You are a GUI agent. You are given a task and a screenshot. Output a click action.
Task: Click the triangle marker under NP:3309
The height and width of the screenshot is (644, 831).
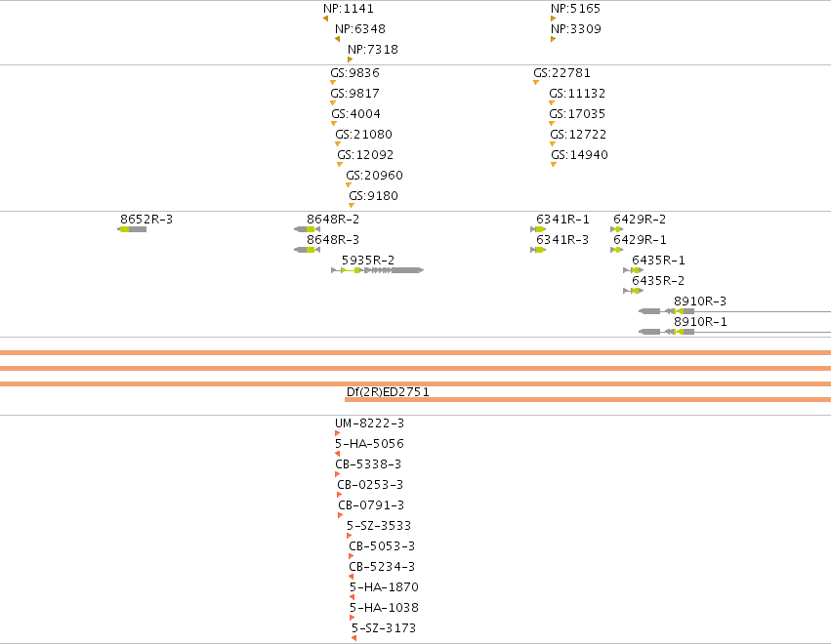(554, 39)
